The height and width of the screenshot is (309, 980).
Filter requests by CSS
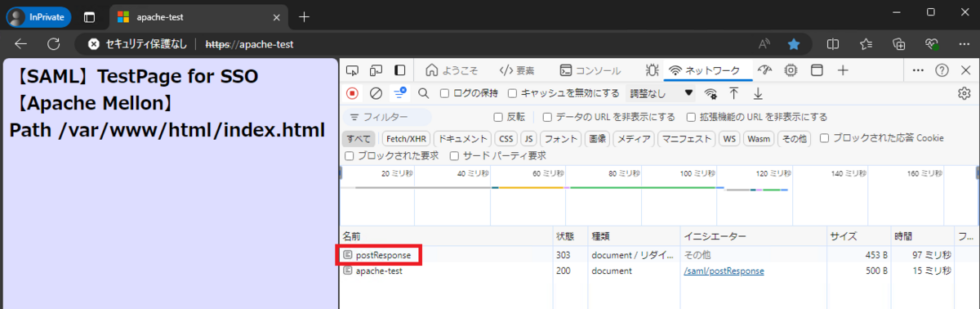pyautogui.click(x=506, y=138)
